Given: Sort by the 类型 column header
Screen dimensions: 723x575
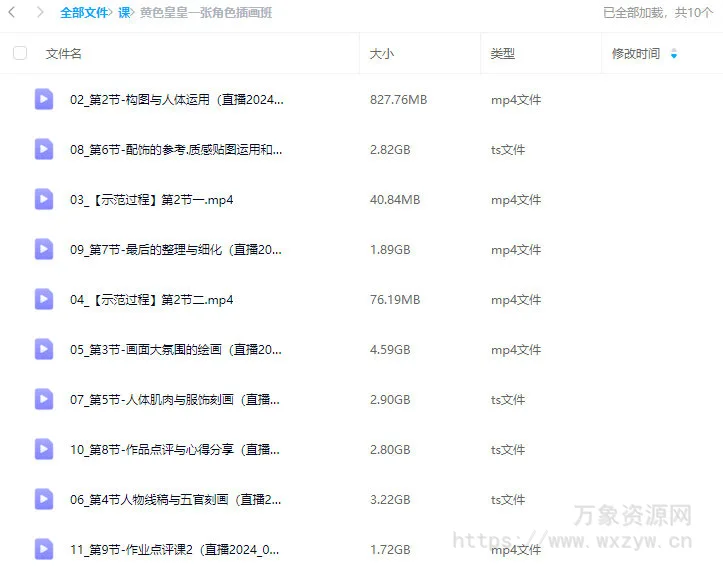Looking at the screenshot, I should click(x=502, y=54).
